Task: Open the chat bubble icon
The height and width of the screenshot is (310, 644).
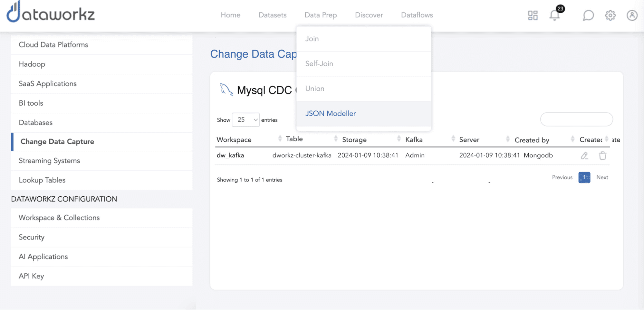Action: click(588, 15)
